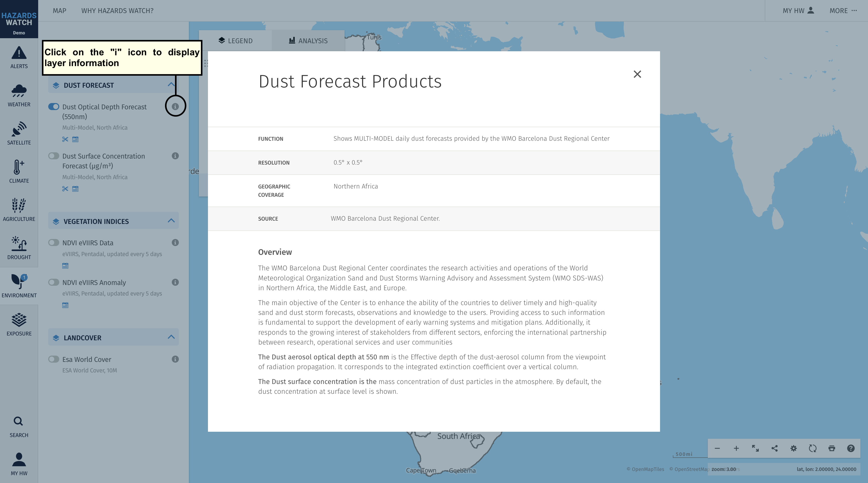Turn on Esa World Cover layer
This screenshot has width=868, height=483.
point(53,359)
